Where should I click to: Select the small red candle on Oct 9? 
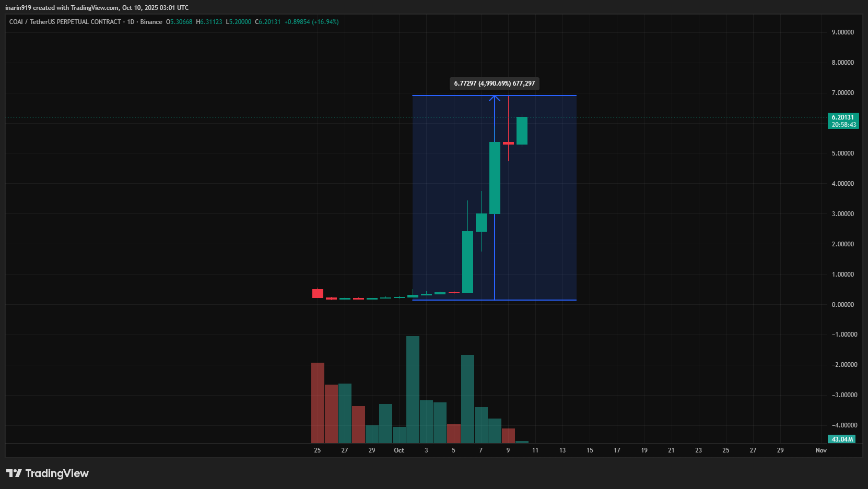(508, 143)
